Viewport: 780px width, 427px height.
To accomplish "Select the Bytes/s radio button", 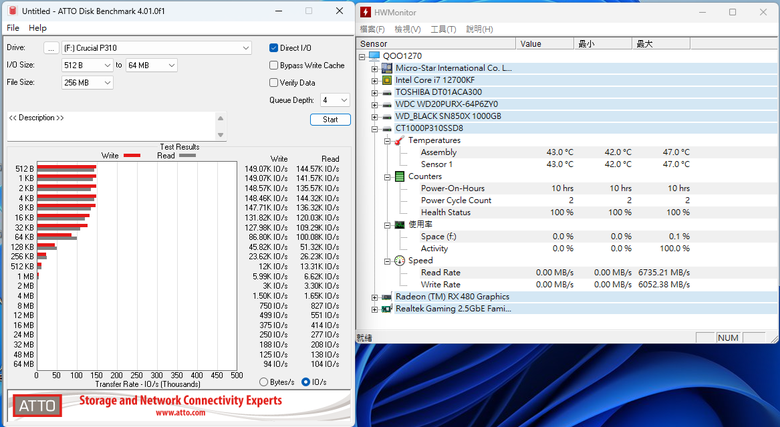I will pyautogui.click(x=264, y=382).
